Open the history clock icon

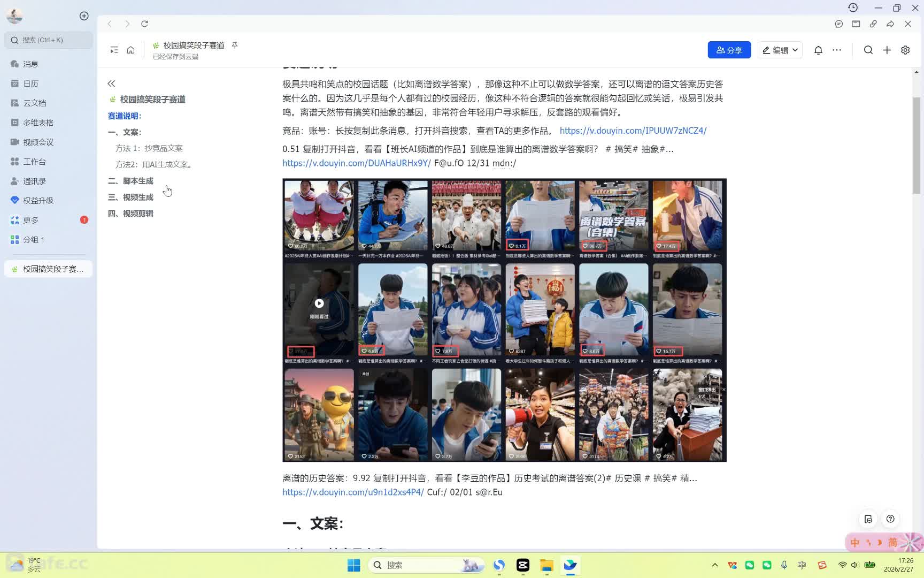click(x=853, y=7)
